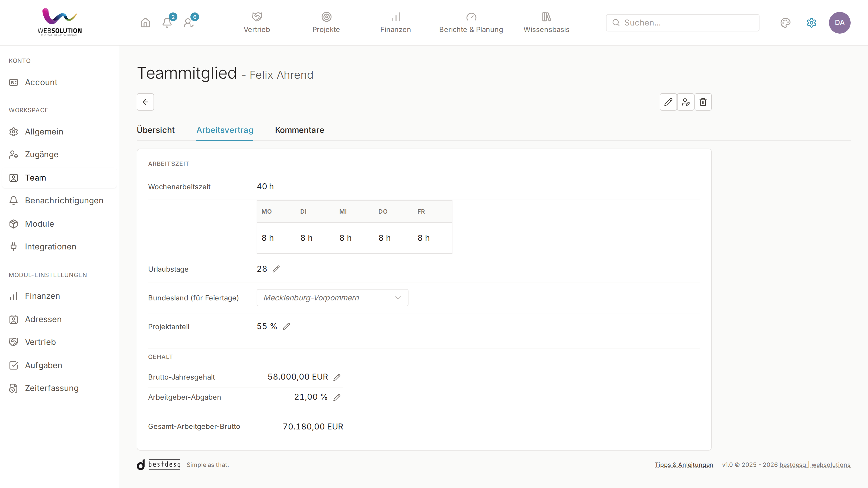The width and height of the screenshot is (868, 488).
Task: Open the color theme palette icon
Action: coord(785,23)
